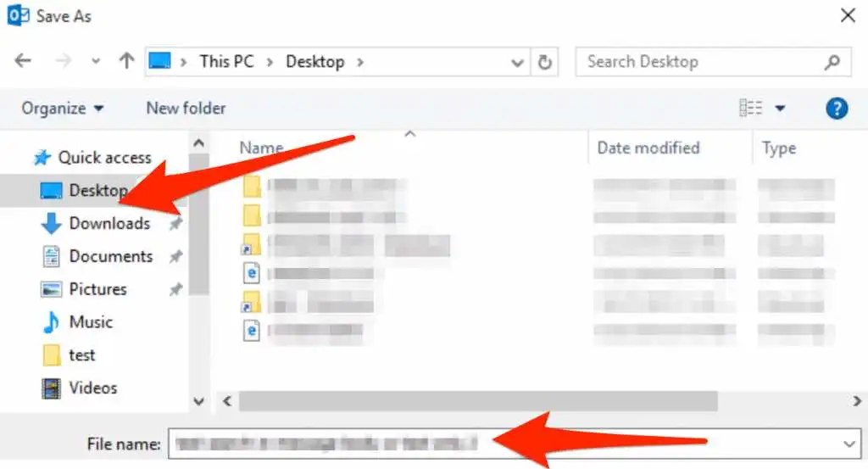
Task: Create a New folder
Action: click(x=186, y=108)
